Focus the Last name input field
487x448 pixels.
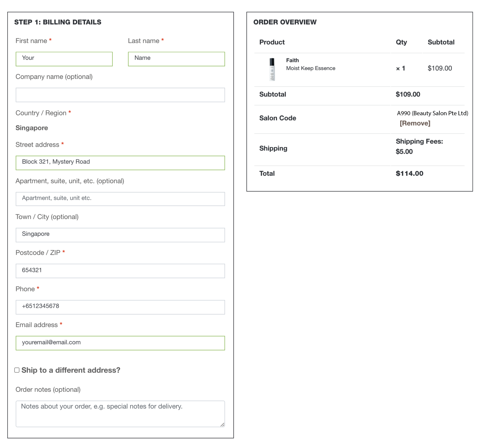pos(176,59)
